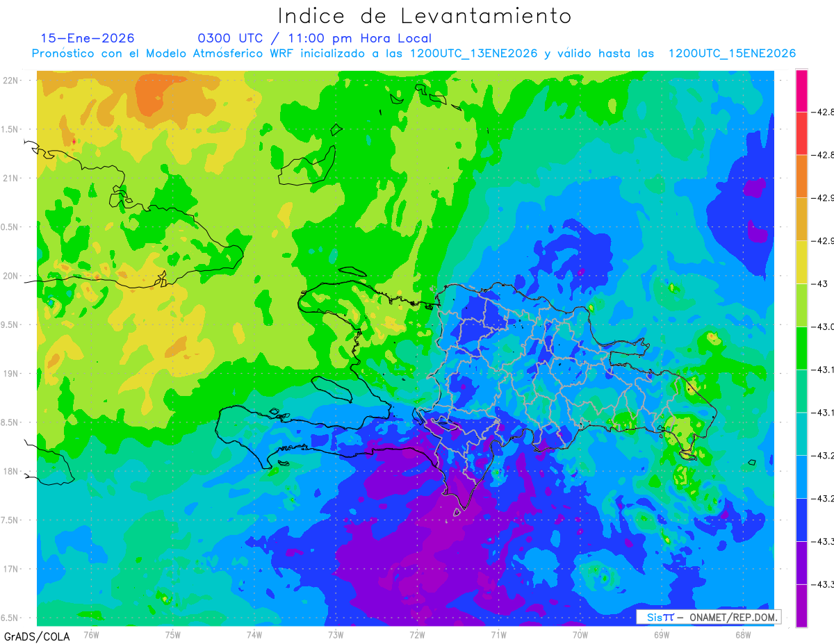The width and height of the screenshot is (834, 644).
Task: Click the '17N' latitude label
Action: tap(12, 569)
